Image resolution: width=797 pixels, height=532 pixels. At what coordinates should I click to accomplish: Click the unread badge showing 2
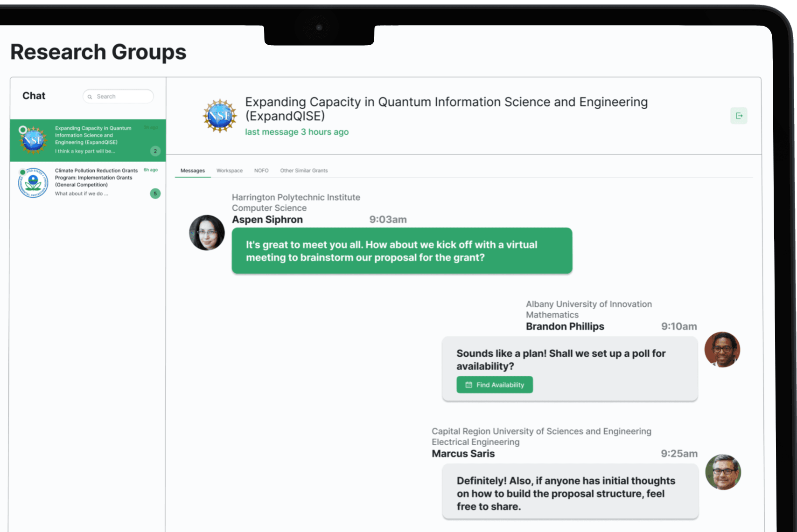point(155,151)
